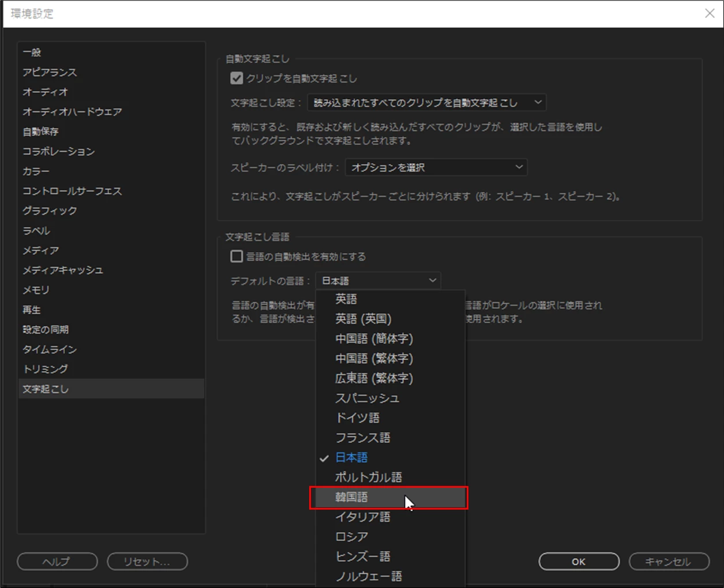This screenshot has width=724, height=588.
Task: Select 文字起こし preferences category
Action: (111, 389)
